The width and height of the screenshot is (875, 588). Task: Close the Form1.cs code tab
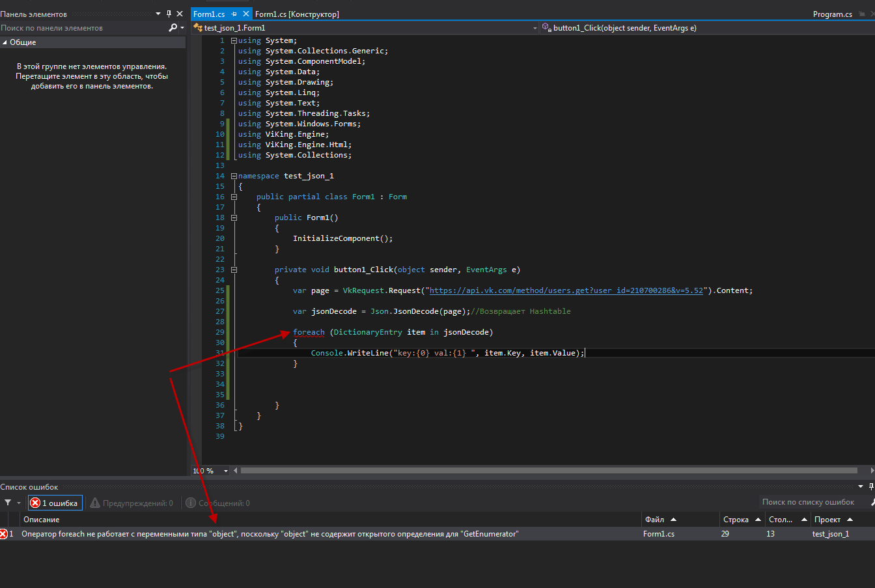tap(245, 14)
